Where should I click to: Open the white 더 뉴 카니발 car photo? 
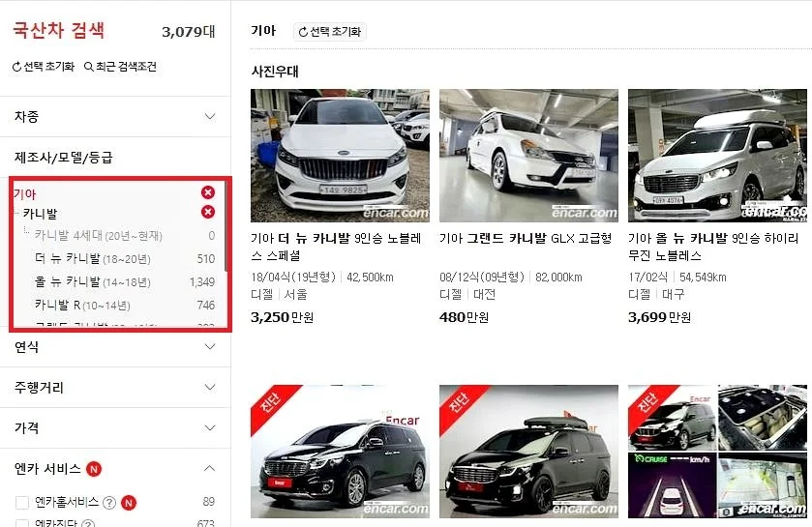coord(340,155)
